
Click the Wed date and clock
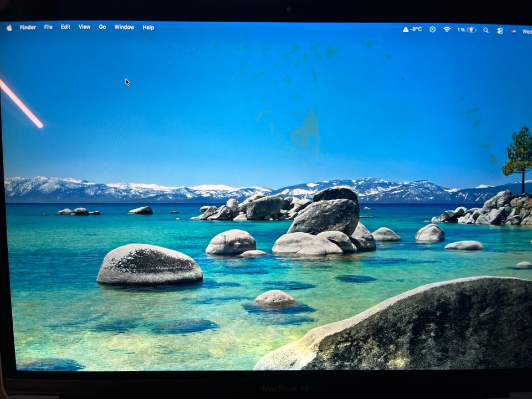tap(527, 32)
